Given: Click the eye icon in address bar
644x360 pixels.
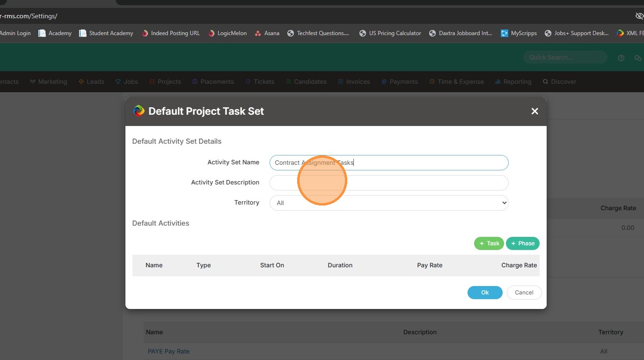Looking at the screenshot, I should pyautogui.click(x=639, y=16).
